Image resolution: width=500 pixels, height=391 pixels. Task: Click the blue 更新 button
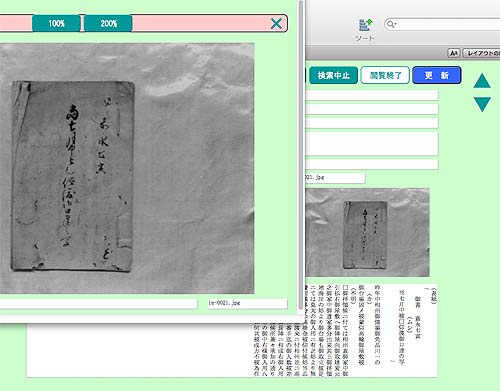(x=437, y=75)
